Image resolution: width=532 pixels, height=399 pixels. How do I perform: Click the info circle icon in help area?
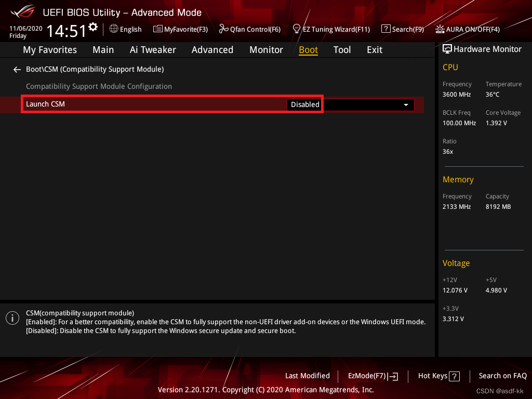[x=12, y=318]
